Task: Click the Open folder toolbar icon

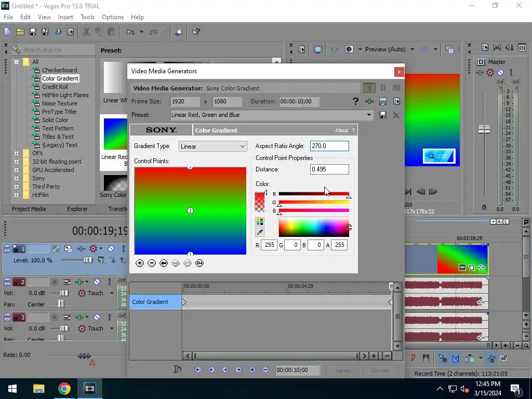Action: [20, 32]
